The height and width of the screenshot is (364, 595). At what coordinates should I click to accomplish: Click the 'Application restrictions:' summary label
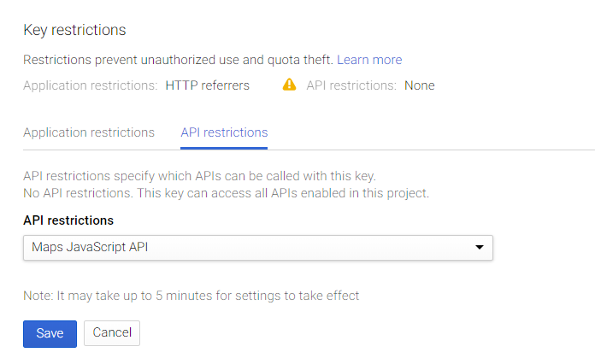click(x=91, y=85)
